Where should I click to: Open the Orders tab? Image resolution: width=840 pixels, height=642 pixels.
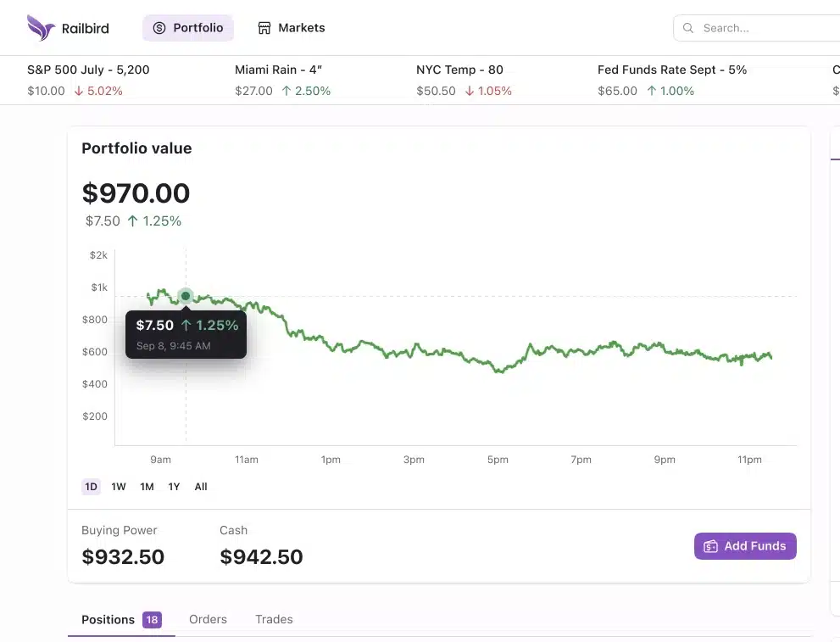click(x=208, y=620)
